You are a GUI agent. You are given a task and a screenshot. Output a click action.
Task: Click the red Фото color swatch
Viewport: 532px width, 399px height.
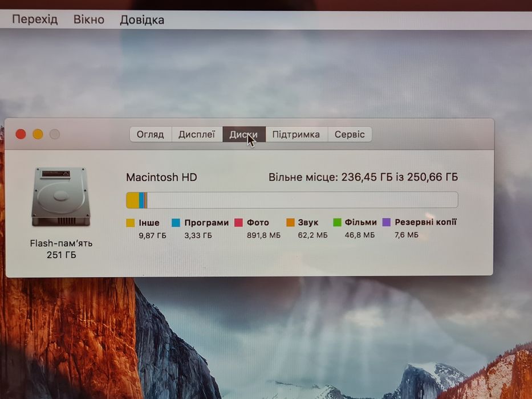238,222
